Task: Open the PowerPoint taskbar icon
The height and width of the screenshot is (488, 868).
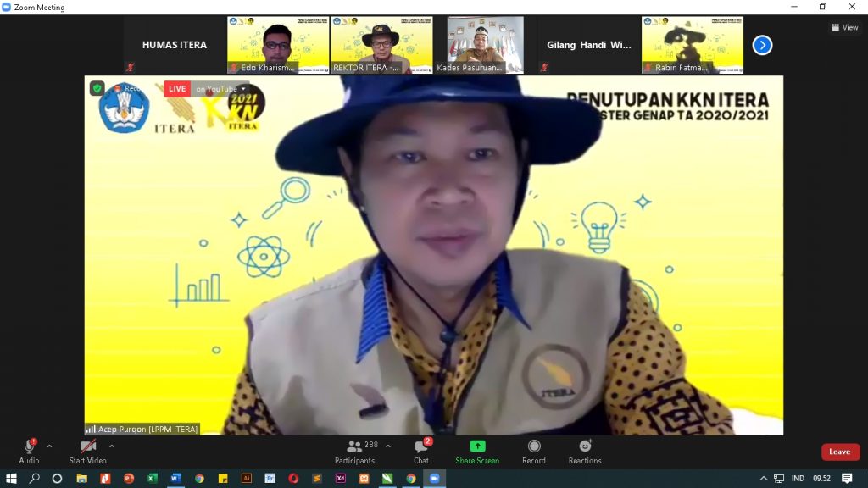Action: pos(129,478)
